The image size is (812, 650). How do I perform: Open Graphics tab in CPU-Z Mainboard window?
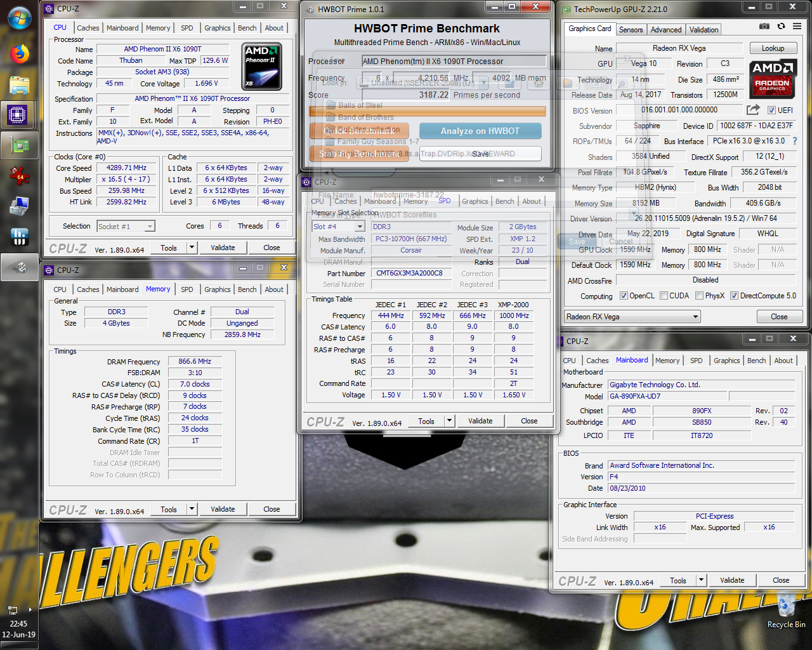click(727, 361)
